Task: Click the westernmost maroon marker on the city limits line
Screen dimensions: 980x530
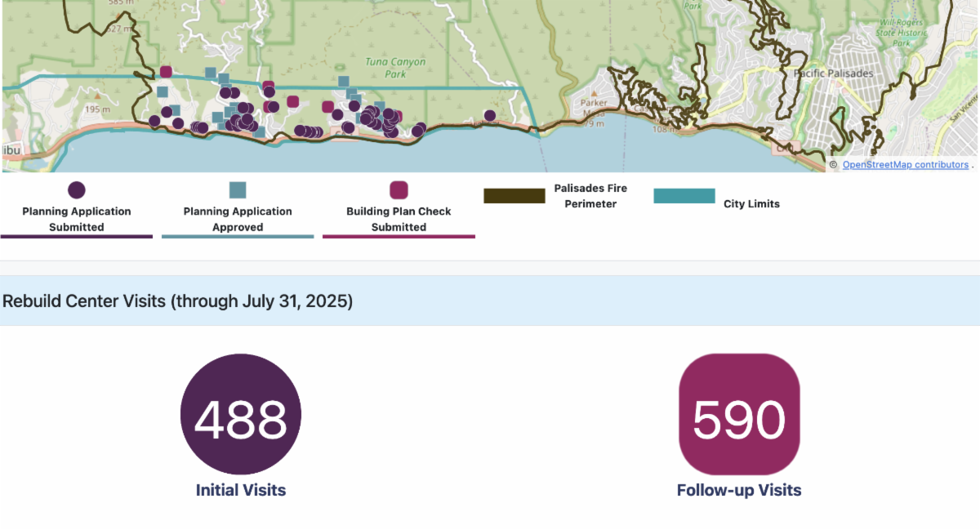Action: point(166,72)
